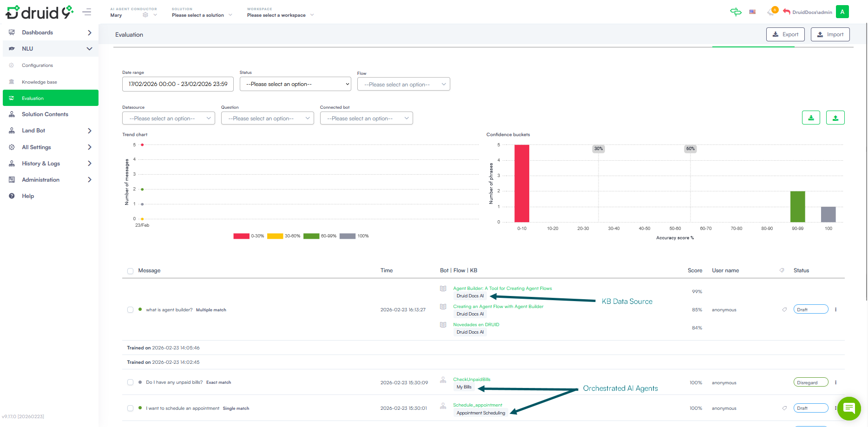Open the three-dot menu for the agent builder row
The image size is (868, 427).
click(835, 309)
